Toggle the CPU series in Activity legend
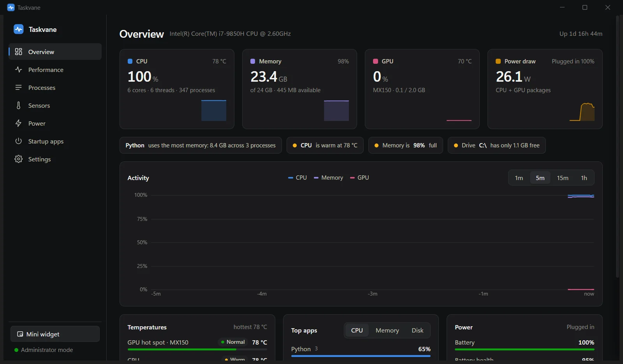The height and width of the screenshot is (364, 623). coord(297,178)
